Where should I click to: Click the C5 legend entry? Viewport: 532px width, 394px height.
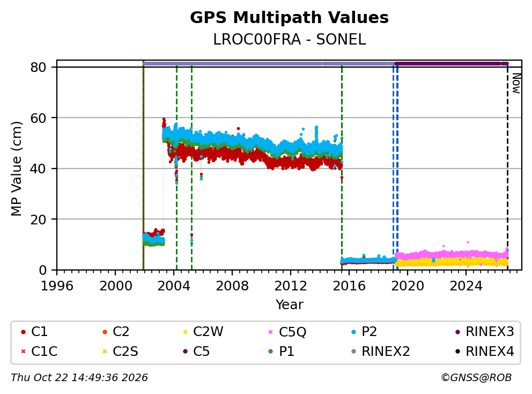coord(196,351)
